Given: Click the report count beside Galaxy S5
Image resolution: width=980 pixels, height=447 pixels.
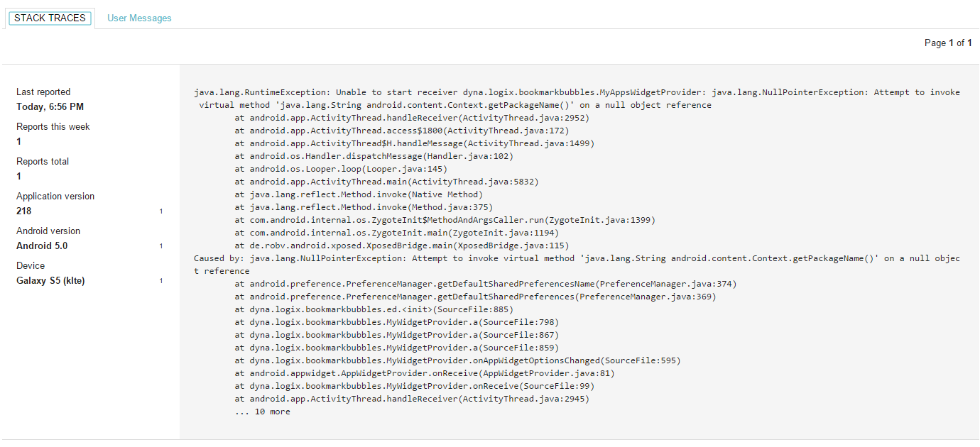Looking at the screenshot, I should click(161, 281).
